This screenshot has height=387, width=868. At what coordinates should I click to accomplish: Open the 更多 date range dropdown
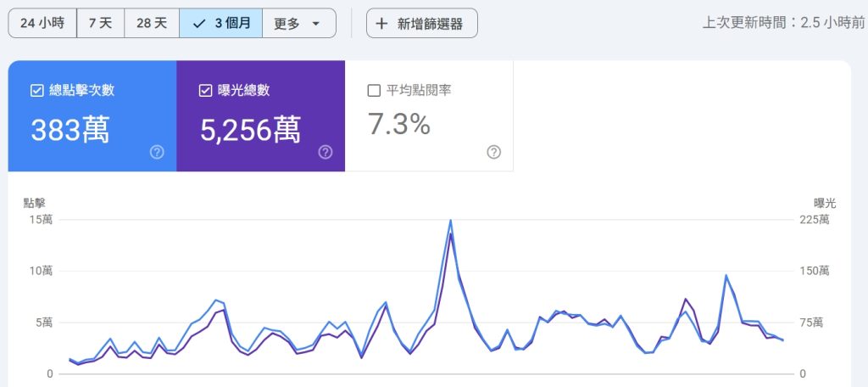tap(299, 23)
